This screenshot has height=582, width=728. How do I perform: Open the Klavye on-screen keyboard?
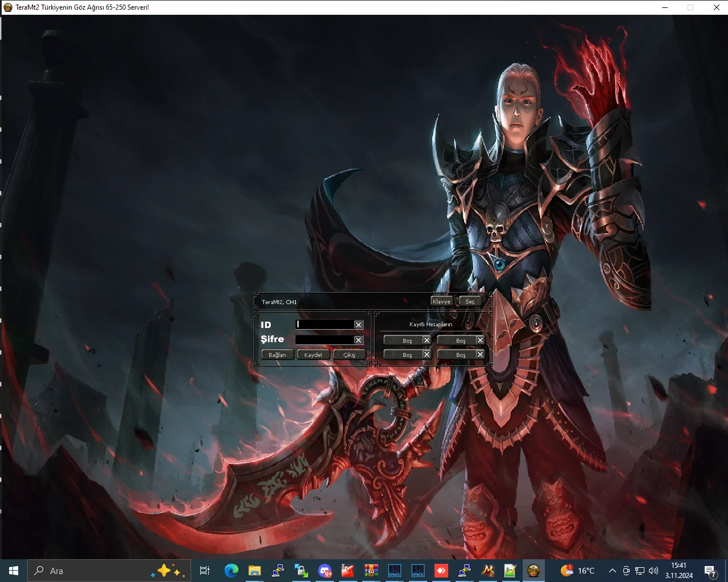point(441,301)
